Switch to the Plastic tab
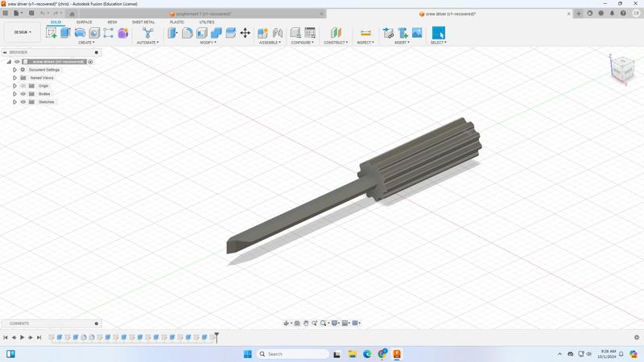This screenshot has width=644, height=362. click(x=177, y=23)
